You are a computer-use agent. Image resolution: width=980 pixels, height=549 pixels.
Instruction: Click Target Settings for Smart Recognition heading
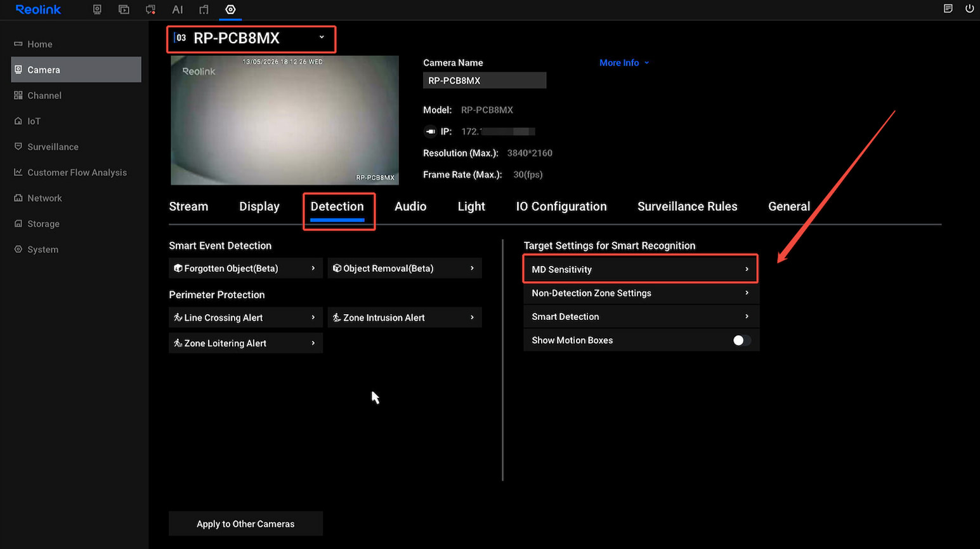610,246
